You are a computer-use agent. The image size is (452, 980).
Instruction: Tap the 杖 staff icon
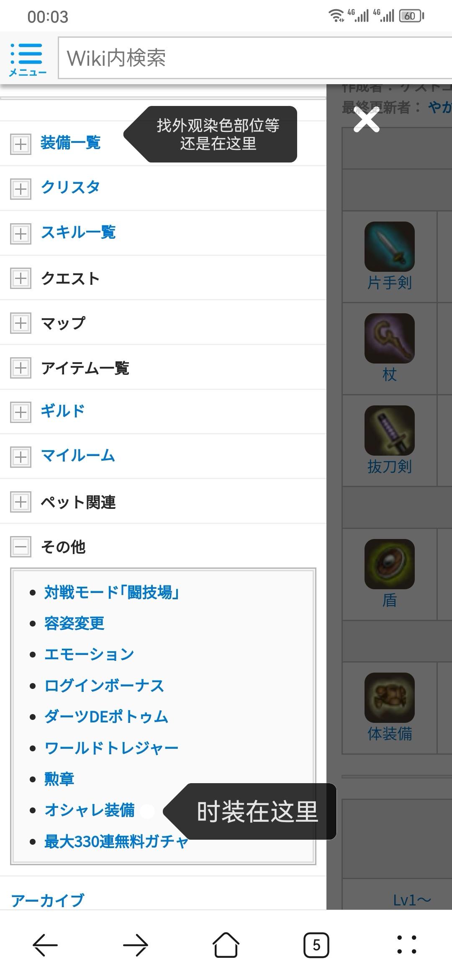389,338
